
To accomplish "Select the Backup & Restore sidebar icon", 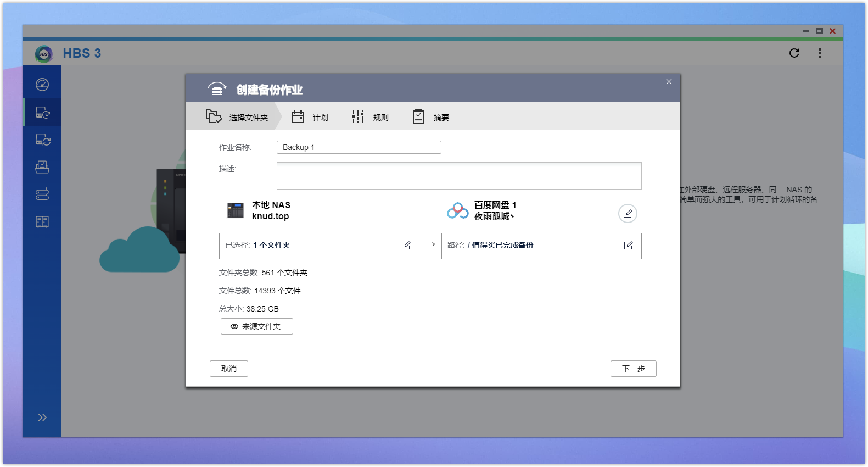I will pyautogui.click(x=42, y=113).
